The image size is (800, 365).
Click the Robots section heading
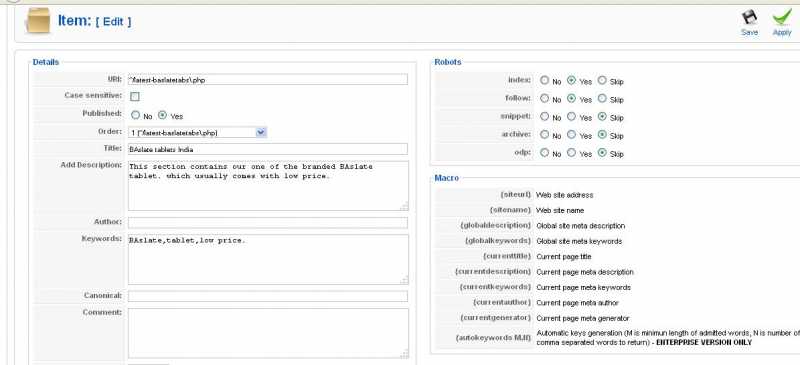tap(448, 62)
